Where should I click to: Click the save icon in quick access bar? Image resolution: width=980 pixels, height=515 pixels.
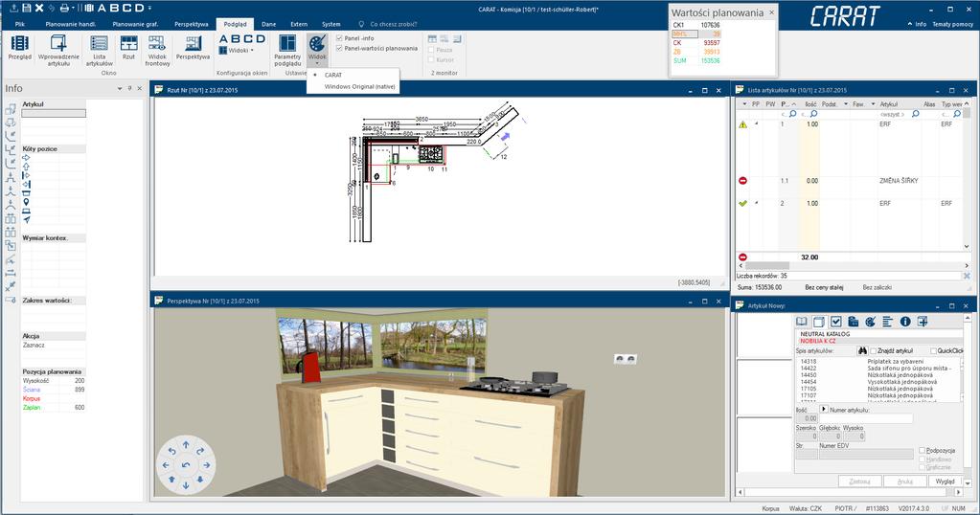coord(26,8)
